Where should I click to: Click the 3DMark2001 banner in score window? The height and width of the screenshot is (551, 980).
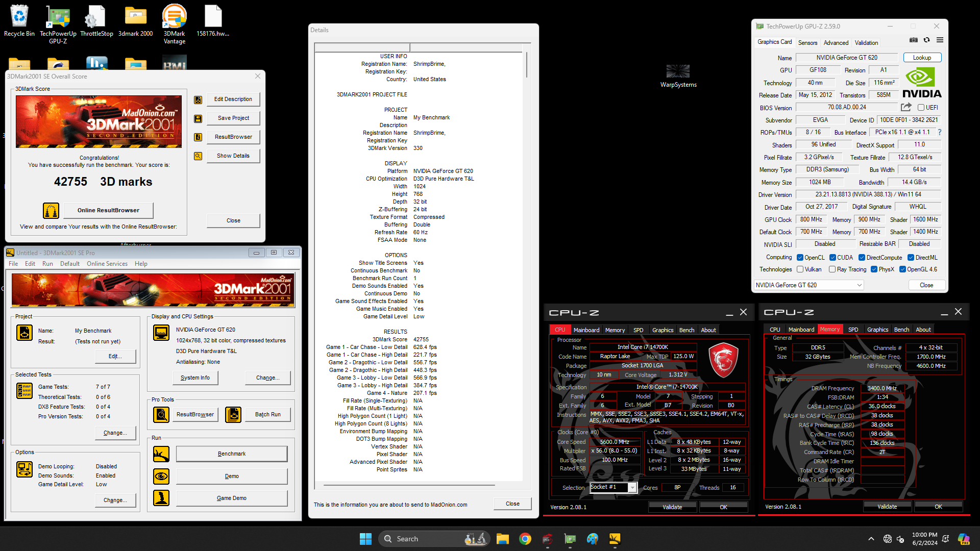(99, 121)
